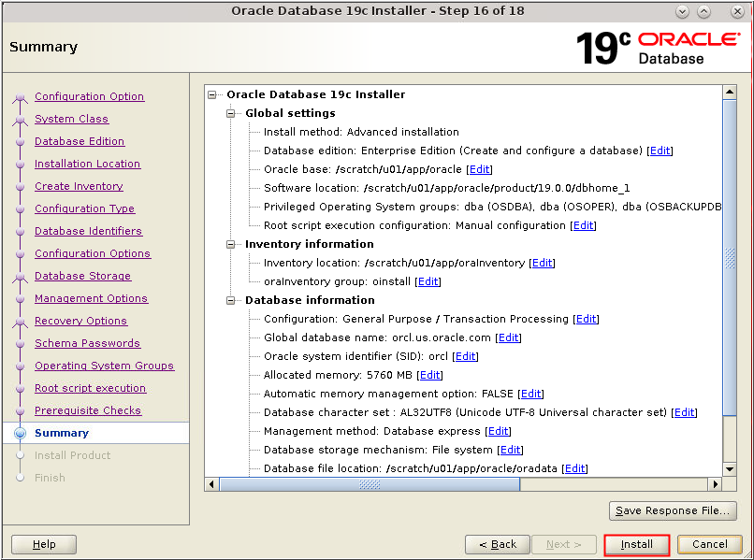
Task: Click the milestone icon beside Database Storage
Action: pyautogui.click(x=22, y=276)
